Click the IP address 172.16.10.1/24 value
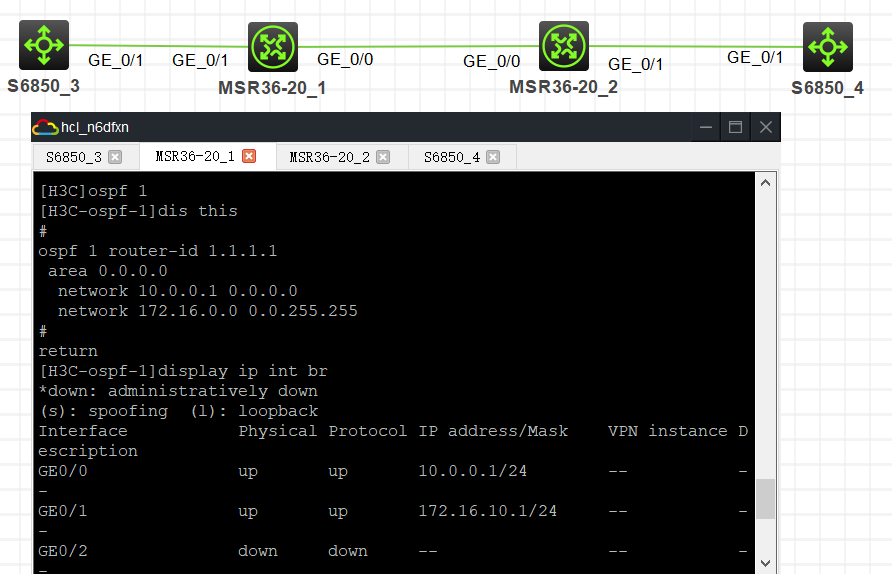The height and width of the screenshot is (574, 892). [x=488, y=511]
